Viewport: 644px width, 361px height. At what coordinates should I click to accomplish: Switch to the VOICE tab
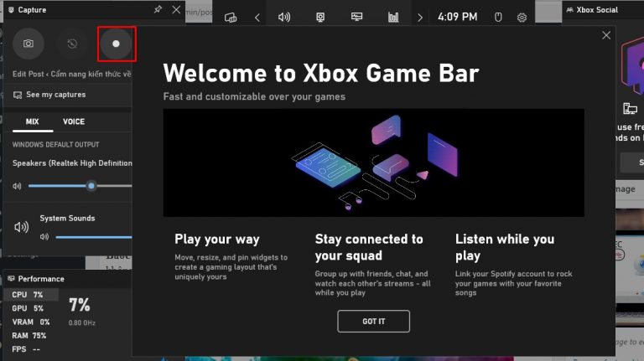tap(74, 121)
